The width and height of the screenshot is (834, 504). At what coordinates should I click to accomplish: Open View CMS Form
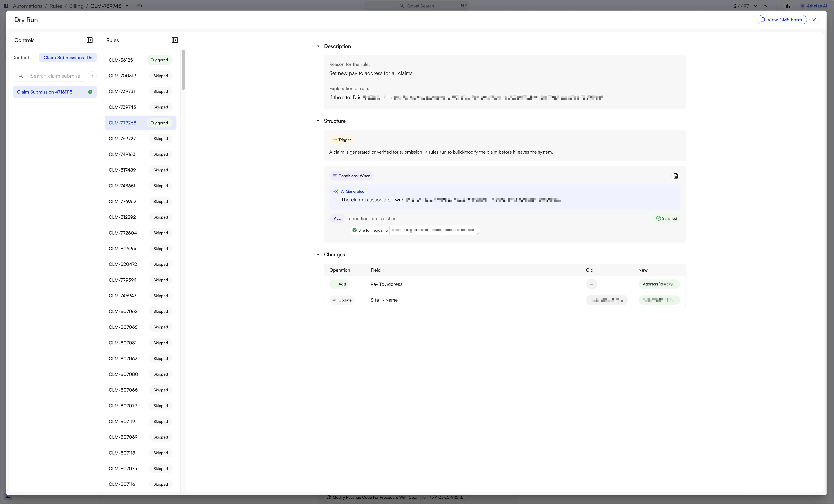coord(782,20)
